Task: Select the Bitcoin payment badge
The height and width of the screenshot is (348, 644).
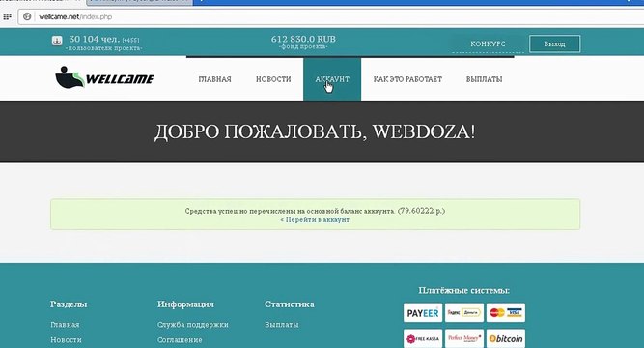Action: point(506,338)
